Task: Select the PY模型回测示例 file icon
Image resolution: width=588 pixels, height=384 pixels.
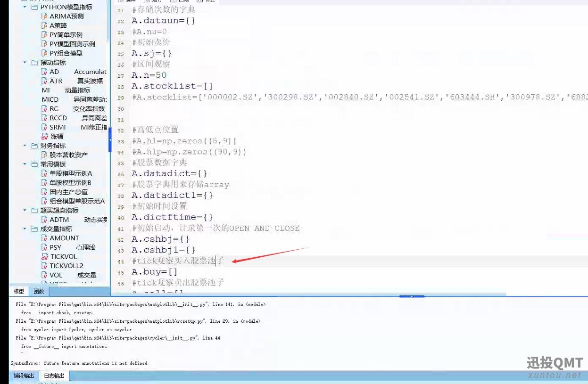Action: pos(45,44)
